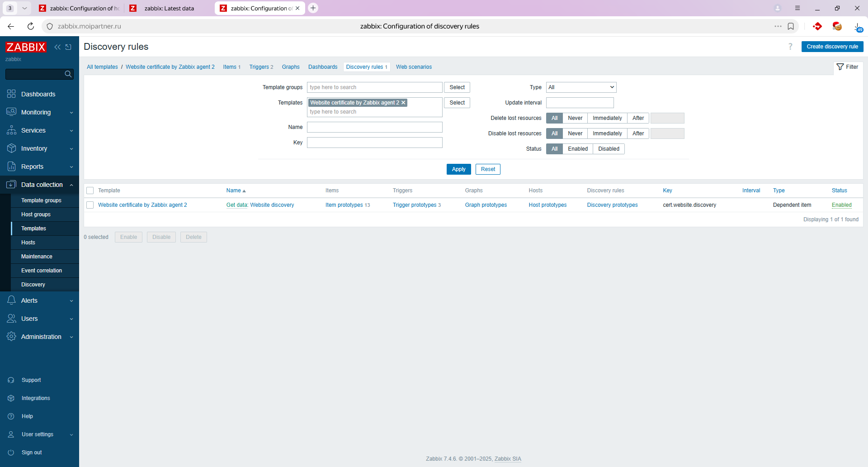Open Hosts in the sidebar
Image resolution: width=868 pixels, height=467 pixels.
click(28, 243)
